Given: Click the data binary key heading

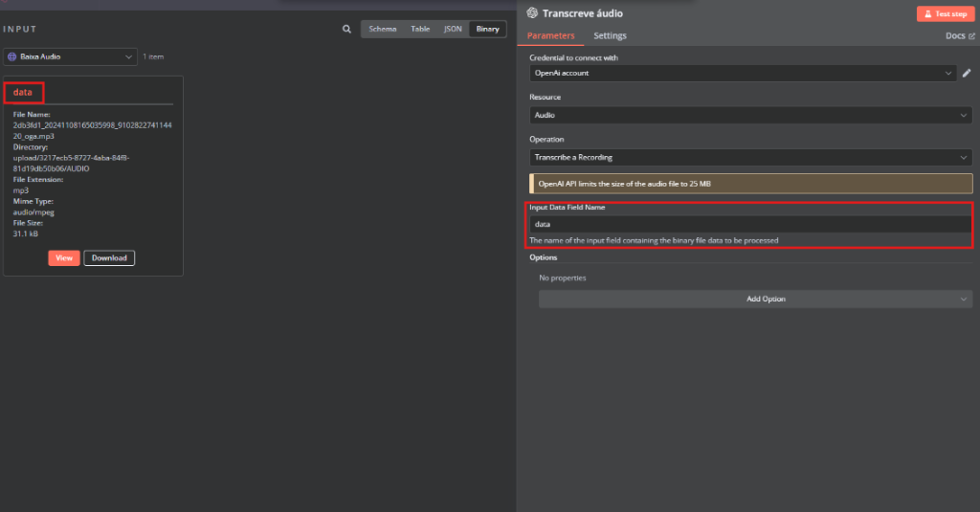Looking at the screenshot, I should [23, 93].
